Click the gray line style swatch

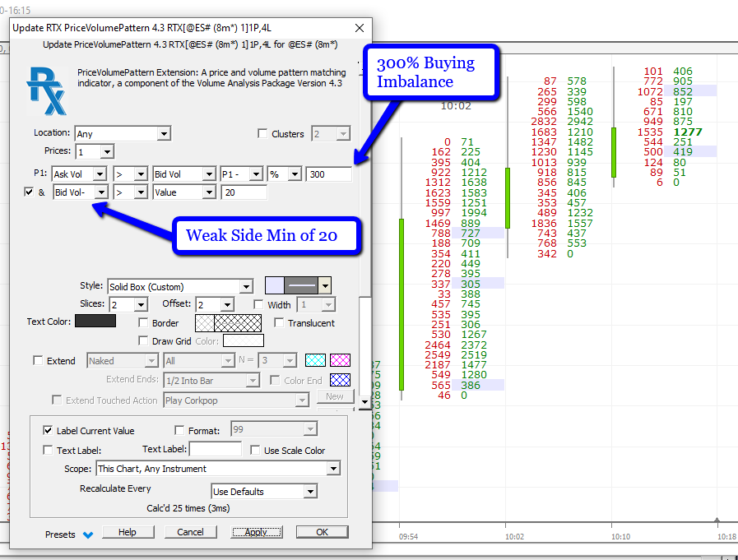[x=301, y=285]
